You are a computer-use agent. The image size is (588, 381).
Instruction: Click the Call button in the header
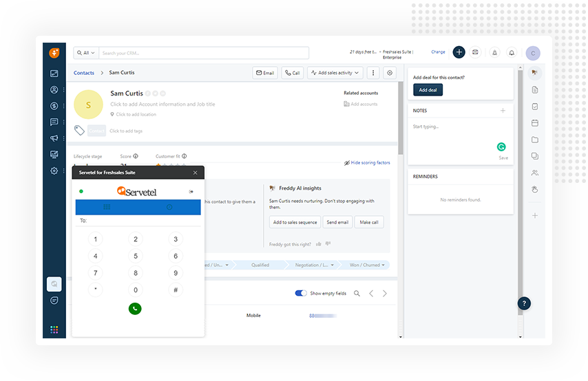[x=293, y=73]
